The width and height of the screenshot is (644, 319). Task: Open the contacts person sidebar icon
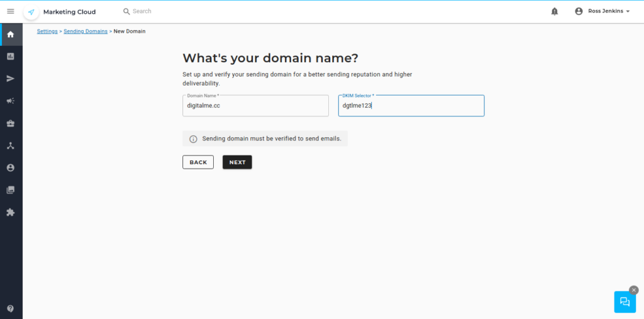pos(11,168)
